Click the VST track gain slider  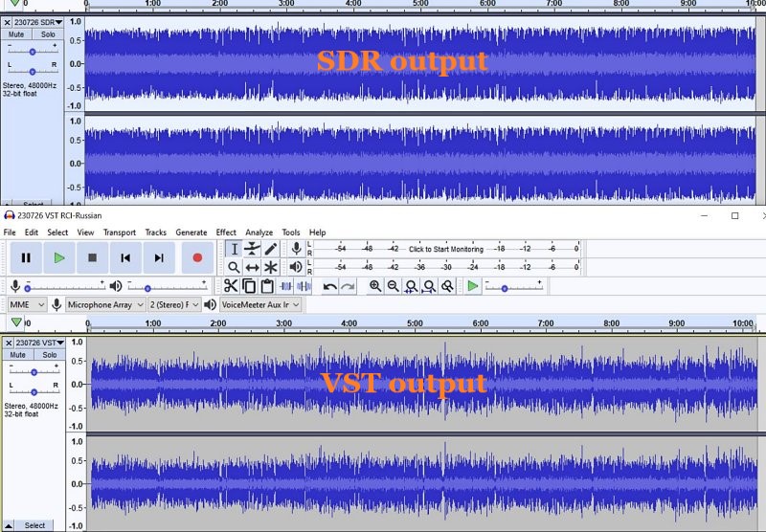pos(34,372)
